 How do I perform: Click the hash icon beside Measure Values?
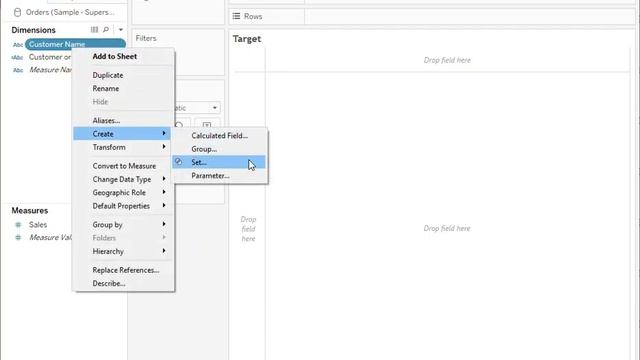pos(18,237)
